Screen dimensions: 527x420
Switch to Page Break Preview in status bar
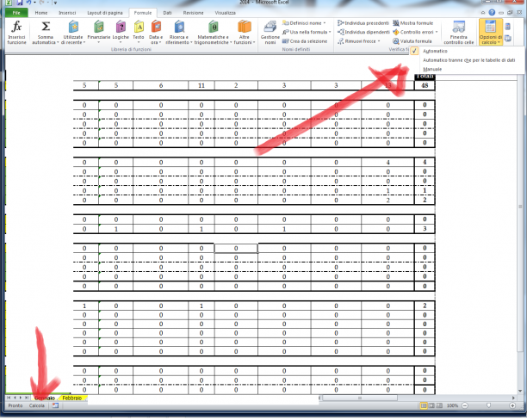pyautogui.click(x=439, y=405)
